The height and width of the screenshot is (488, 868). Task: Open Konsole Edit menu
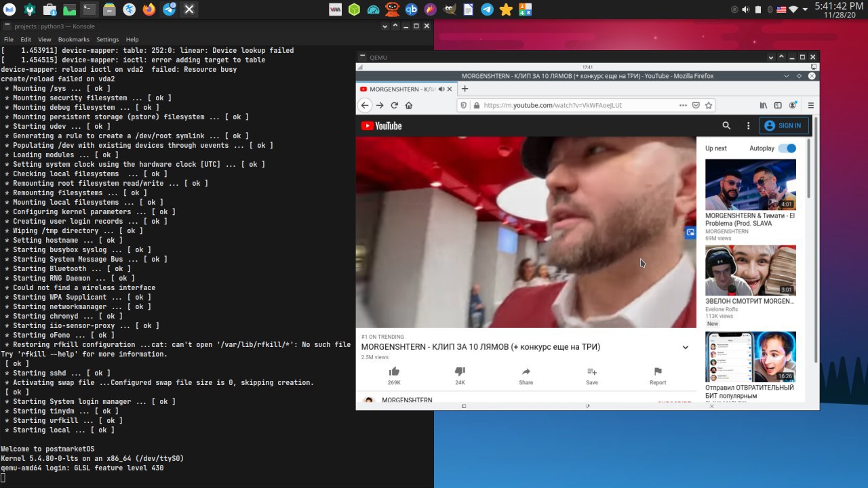(x=26, y=39)
